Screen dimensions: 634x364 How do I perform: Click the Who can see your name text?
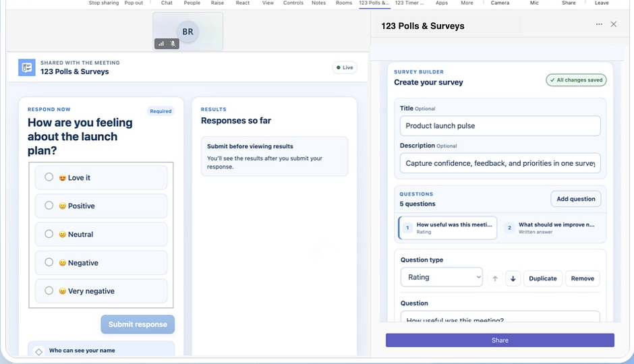pyautogui.click(x=82, y=351)
